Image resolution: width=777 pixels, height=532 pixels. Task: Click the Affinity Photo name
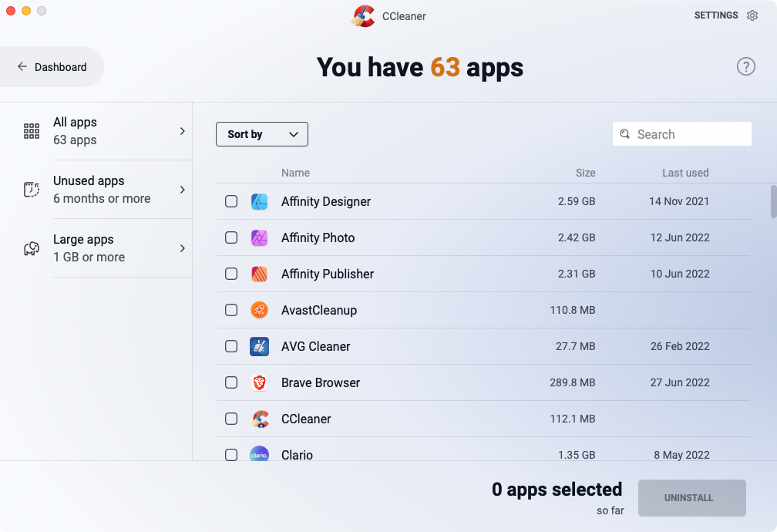click(x=318, y=237)
